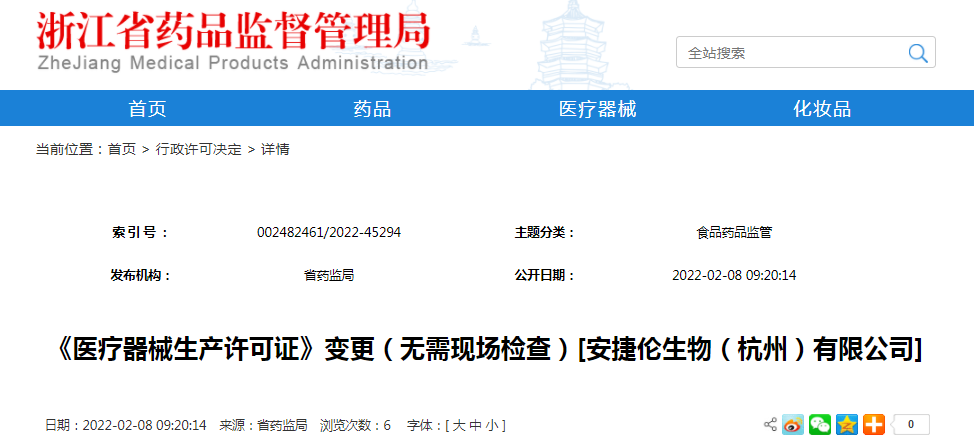
Task: Open the 首页 navigation tab
Action: pyautogui.click(x=147, y=109)
